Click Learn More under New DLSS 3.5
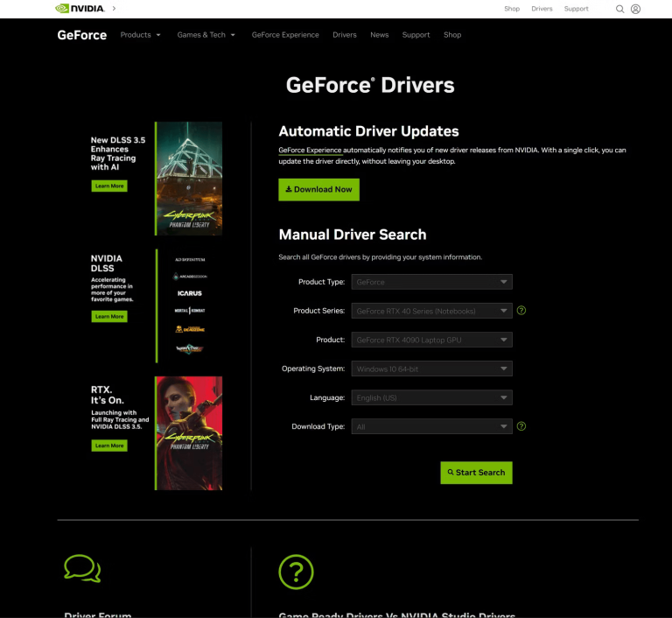The width and height of the screenshot is (672, 618). click(109, 186)
